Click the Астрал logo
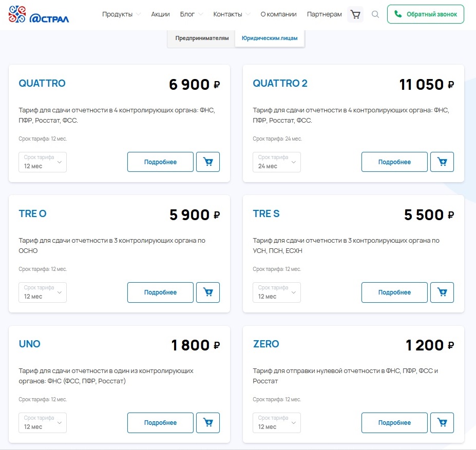This screenshot has height=450, width=476. (36, 14)
